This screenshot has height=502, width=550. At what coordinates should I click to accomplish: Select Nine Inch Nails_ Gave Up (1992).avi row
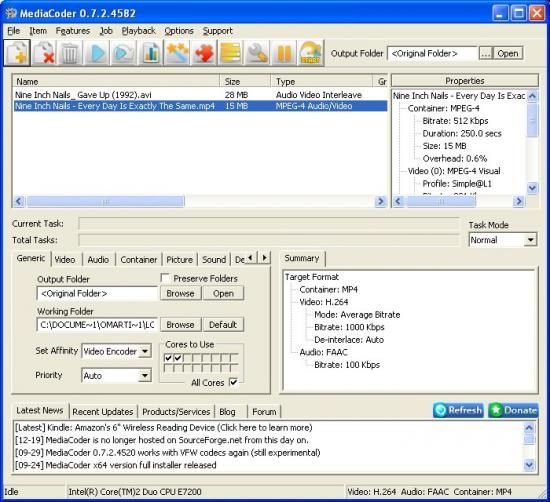click(200, 95)
